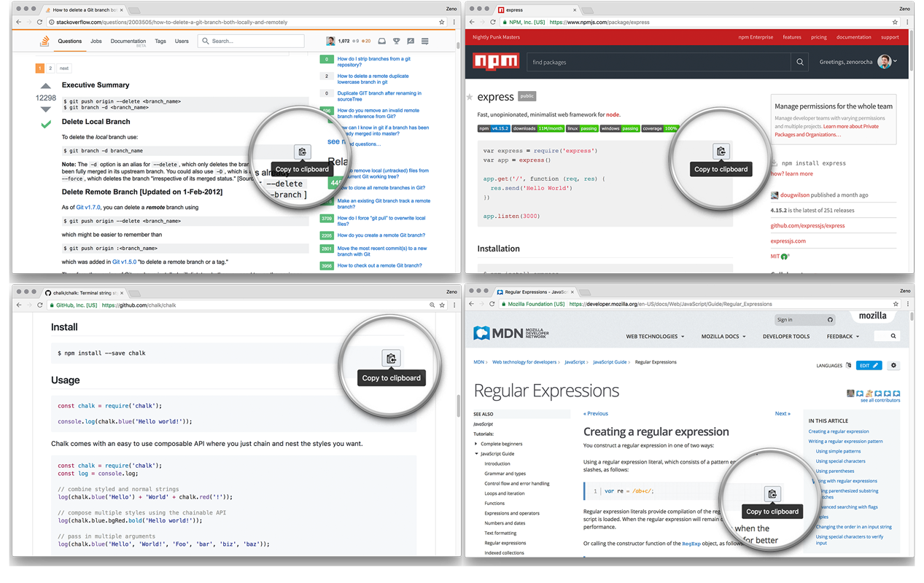Open the pricing link on npm
Viewport: 924px width, 583px height.
819,37
